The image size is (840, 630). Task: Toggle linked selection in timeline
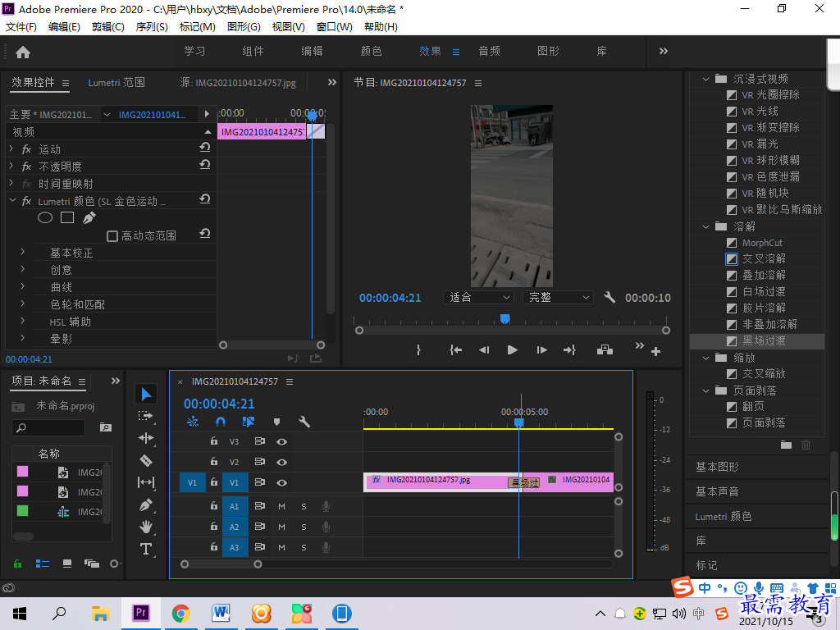click(x=248, y=422)
